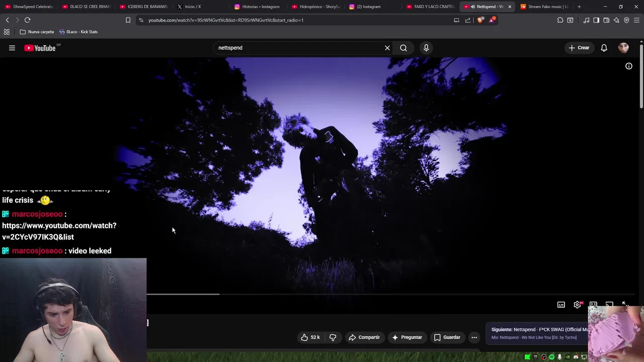
Task: Switch to the Hidropónico - ShorySa tab
Action: (316, 7)
